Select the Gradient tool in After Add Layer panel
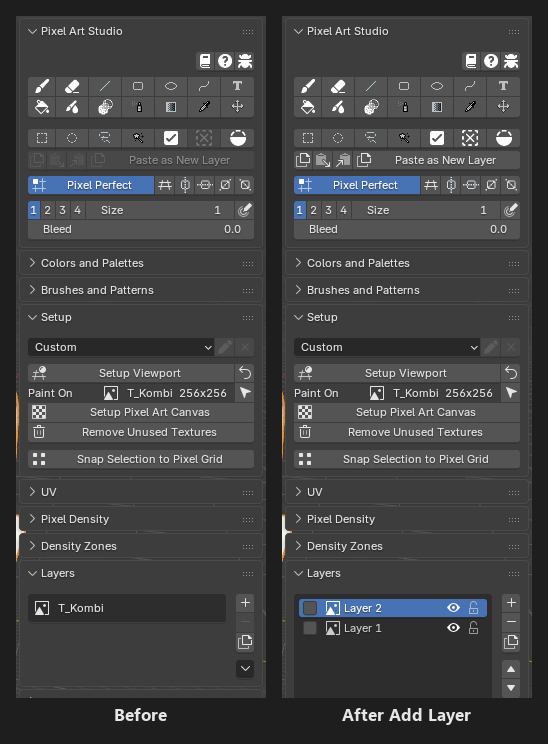 [x=437, y=107]
